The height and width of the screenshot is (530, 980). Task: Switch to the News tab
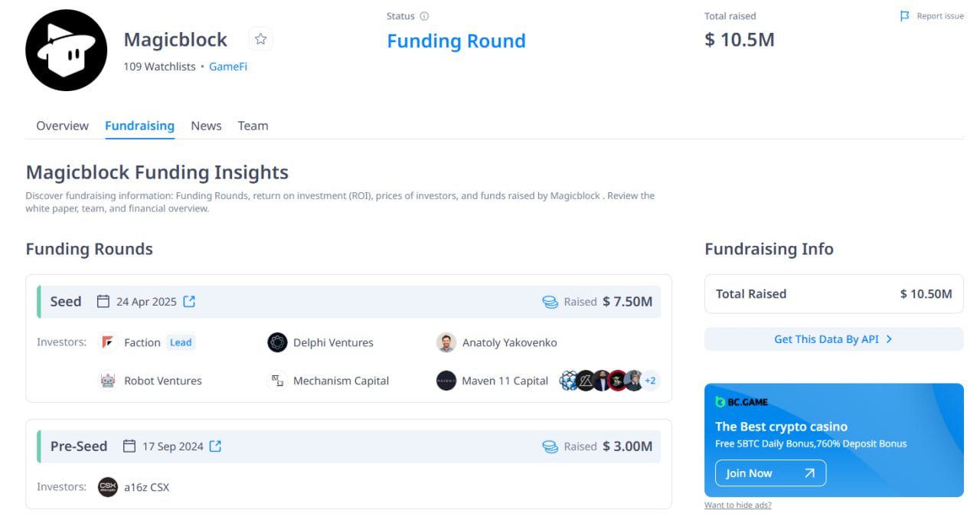coord(206,126)
